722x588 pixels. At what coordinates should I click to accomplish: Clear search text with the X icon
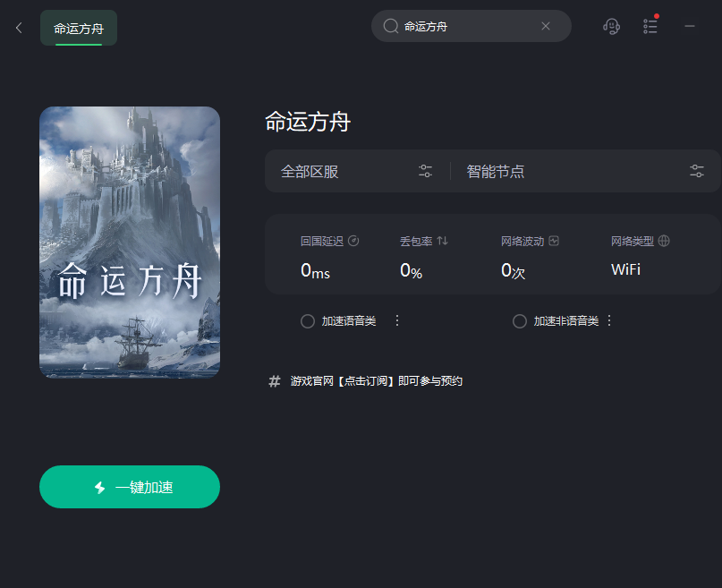click(x=546, y=26)
